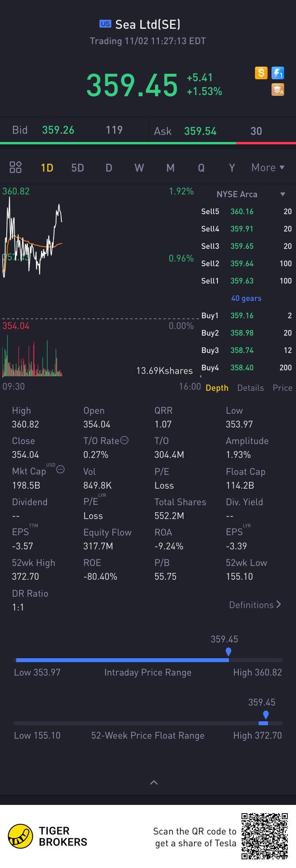Switch to the D daily chart

[109, 168]
